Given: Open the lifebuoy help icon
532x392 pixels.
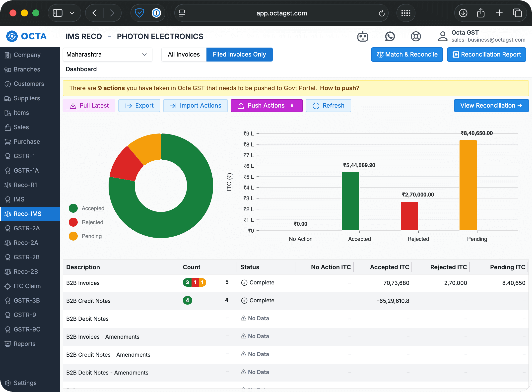Looking at the screenshot, I should pyautogui.click(x=416, y=37).
